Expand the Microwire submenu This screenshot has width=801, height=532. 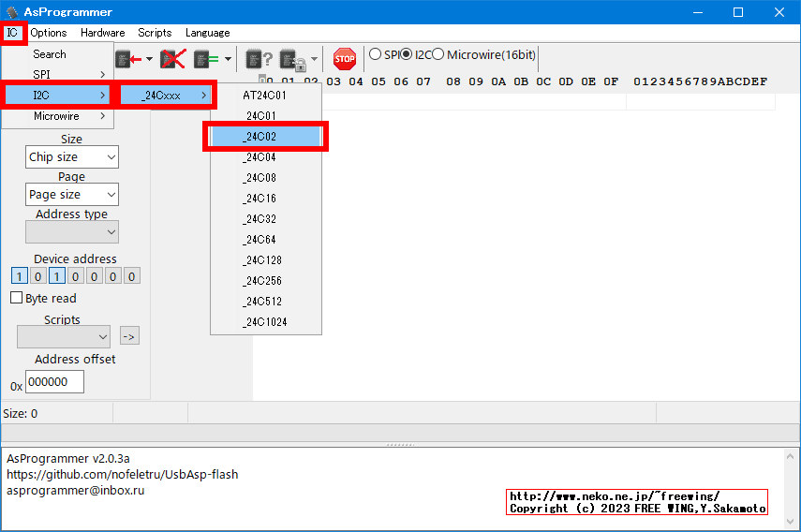click(x=57, y=116)
